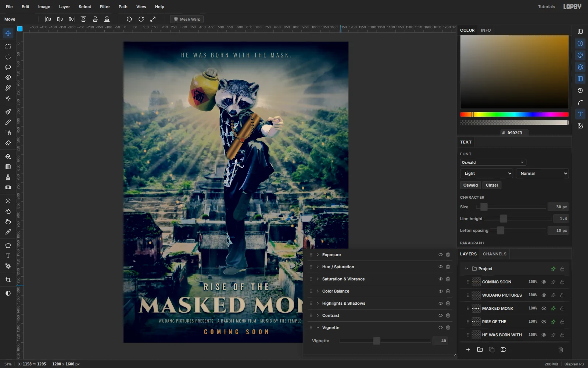Lock the COMING SOON layer
This screenshot has width=588, height=368.
point(562,282)
